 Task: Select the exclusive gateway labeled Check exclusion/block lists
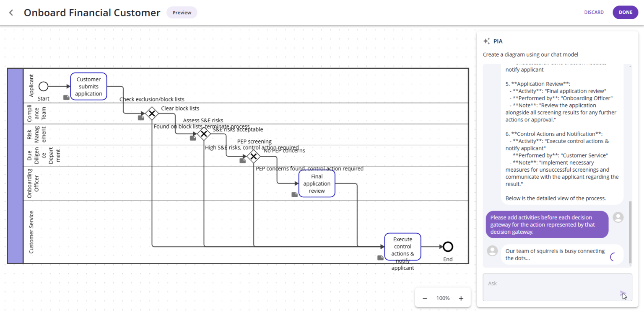[x=152, y=113]
